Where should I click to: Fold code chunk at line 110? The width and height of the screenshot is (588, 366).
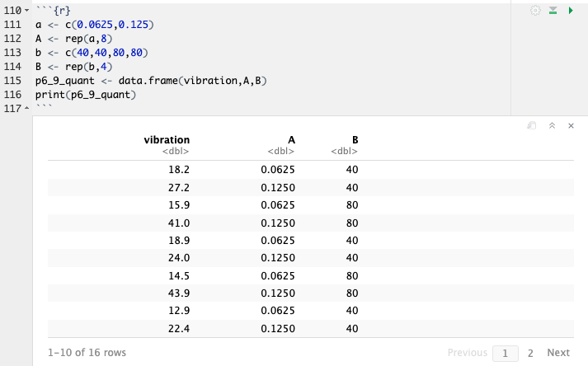(x=27, y=10)
